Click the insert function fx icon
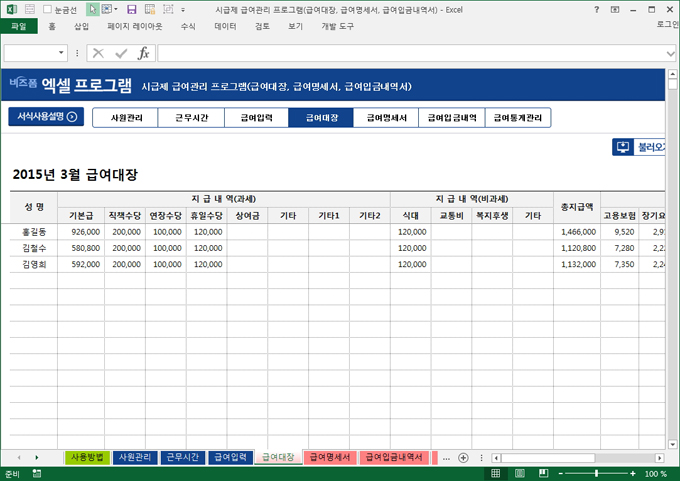Viewport: 680px width, 481px height. click(143, 53)
